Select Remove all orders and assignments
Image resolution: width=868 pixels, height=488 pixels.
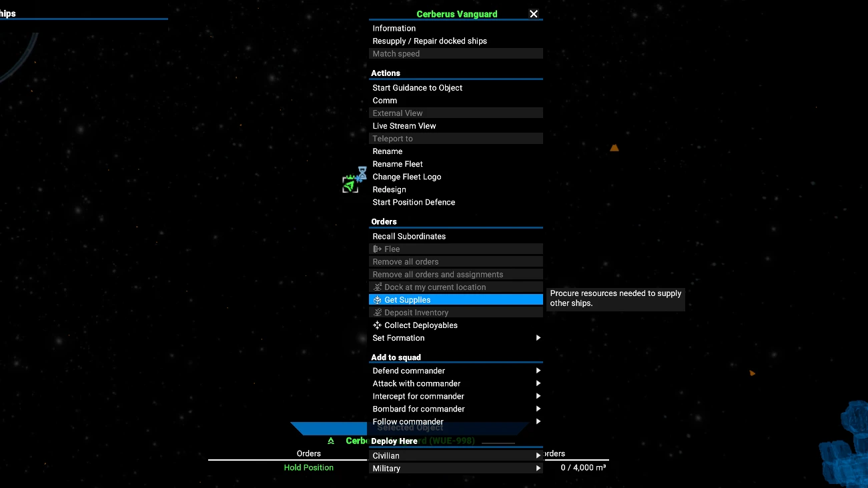tap(456, 274)
